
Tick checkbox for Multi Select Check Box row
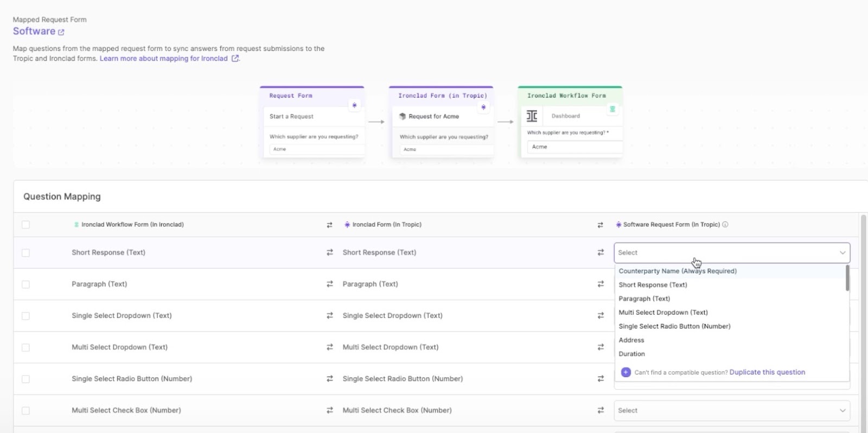click(25, 411)
